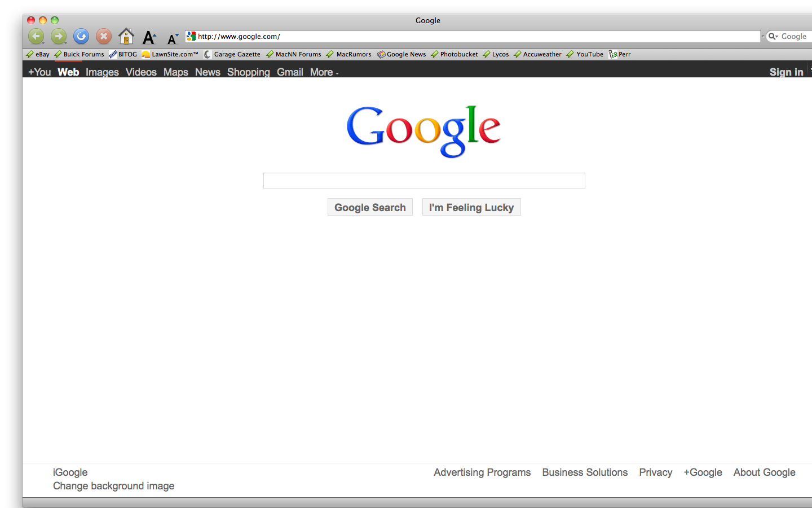
Task: Switch to Images in the Google bar
Action: click(x=102, y=72)
